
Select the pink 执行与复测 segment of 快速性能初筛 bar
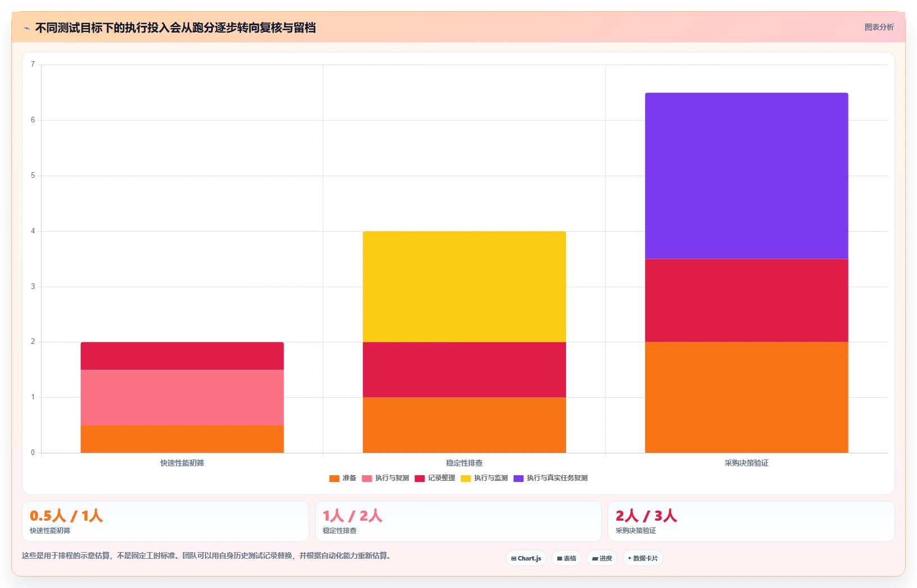(182, 397)
